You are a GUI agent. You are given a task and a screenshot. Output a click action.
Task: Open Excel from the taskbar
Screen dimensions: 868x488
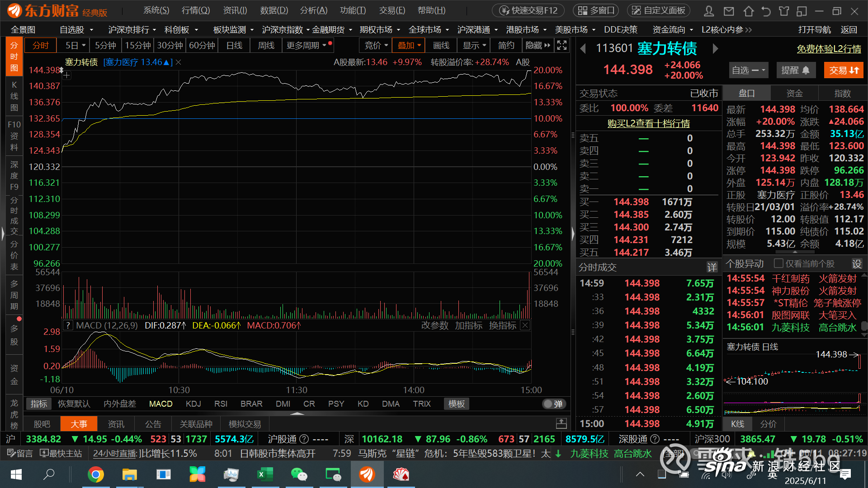264,474
